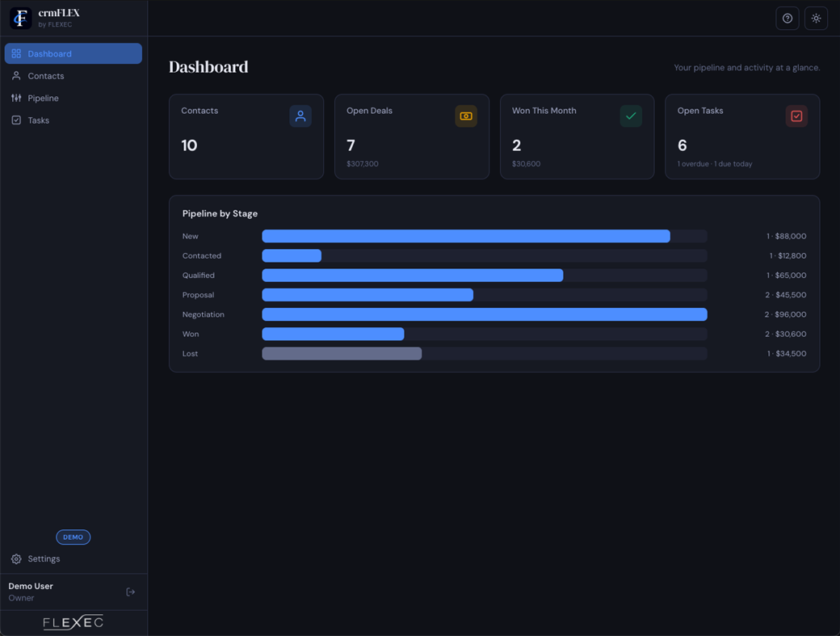Click the crmFLEX logo icon
Screen dimensions: 840x636
click(21, 19)
